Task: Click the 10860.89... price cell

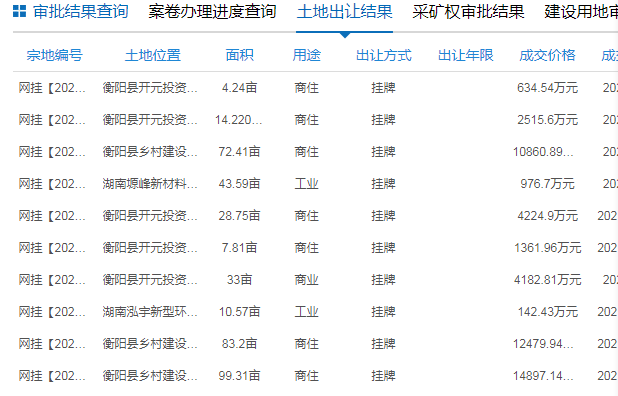Action: point(543,152)
